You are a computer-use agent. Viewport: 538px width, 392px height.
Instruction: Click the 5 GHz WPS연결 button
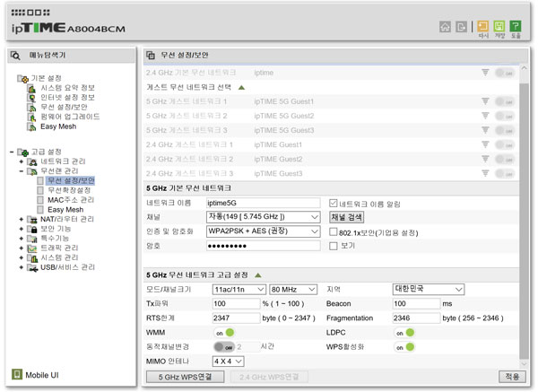pyautogui.click(x=186, y=377)
